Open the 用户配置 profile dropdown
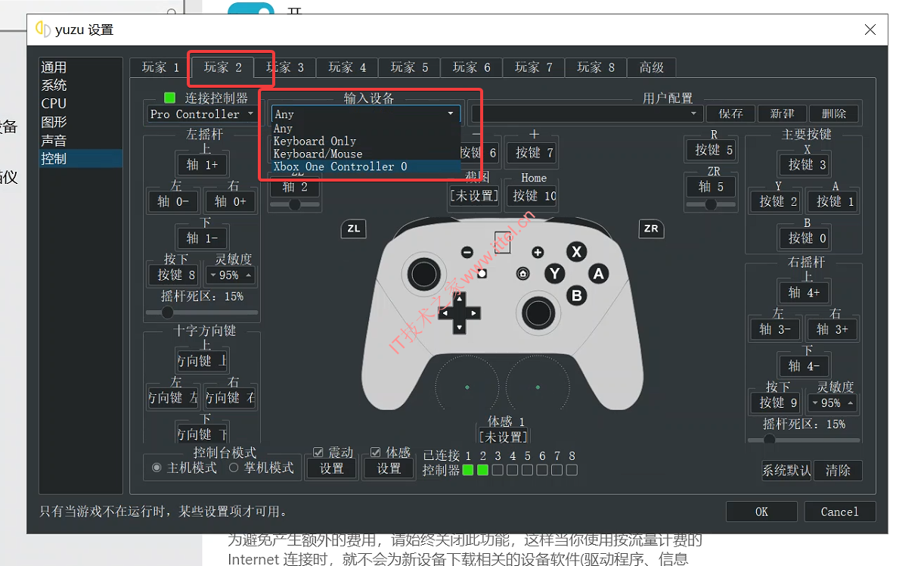The width and height of the screenshot is (924, 566). point(586,114)
